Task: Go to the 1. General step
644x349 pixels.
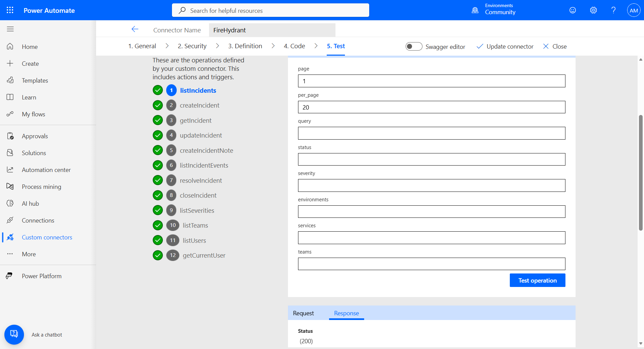Action: click(x=142, y=46)
